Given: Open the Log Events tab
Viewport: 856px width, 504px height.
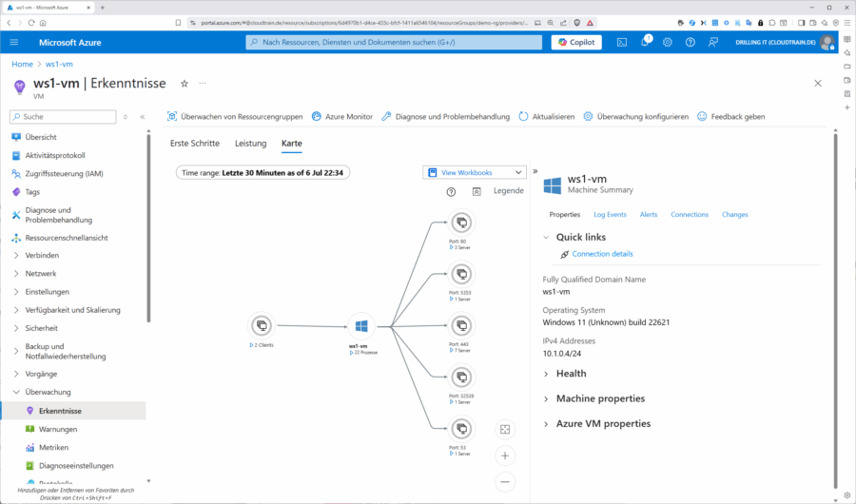Looking at the screenshot, I should click(610, 215).
